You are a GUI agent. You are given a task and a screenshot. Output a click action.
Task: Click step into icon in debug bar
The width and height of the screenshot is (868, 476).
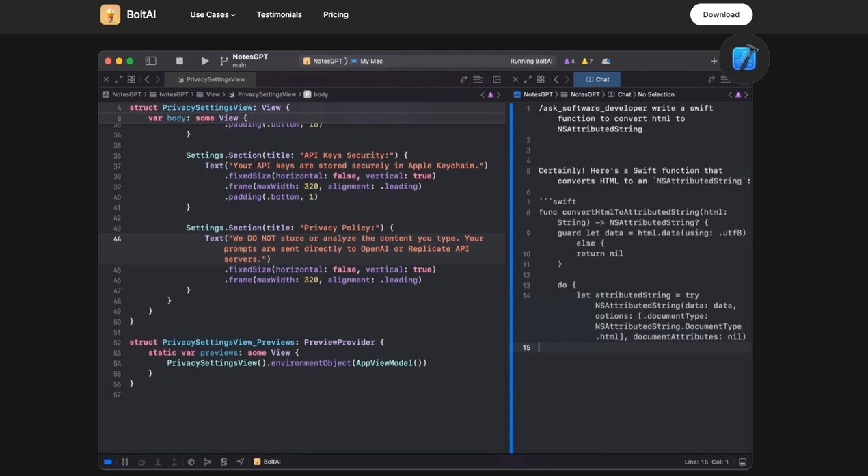(x=158, y=462)
